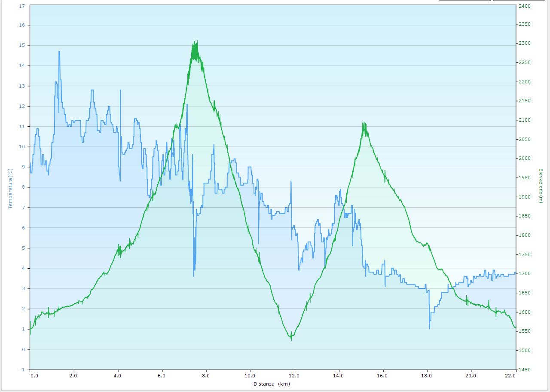Click the Elevazione (m) axis title
The height and width of the screenshot is (392, 550).
point(541,187)
